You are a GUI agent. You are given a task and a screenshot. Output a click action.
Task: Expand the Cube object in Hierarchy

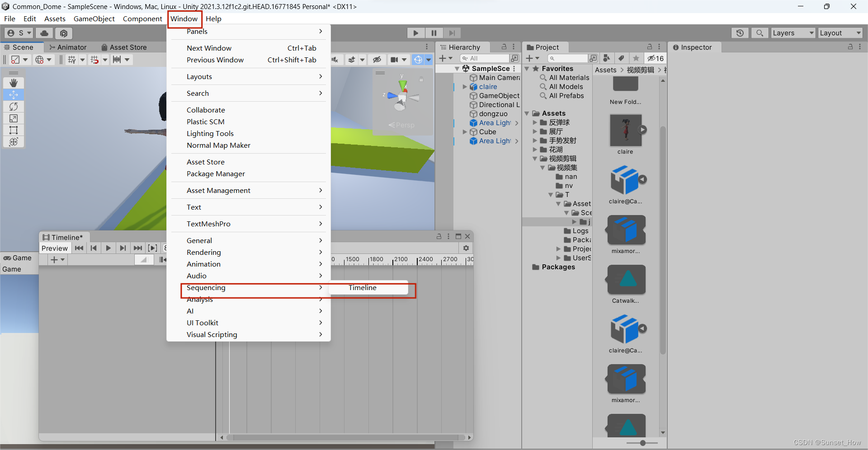[465, 132]
